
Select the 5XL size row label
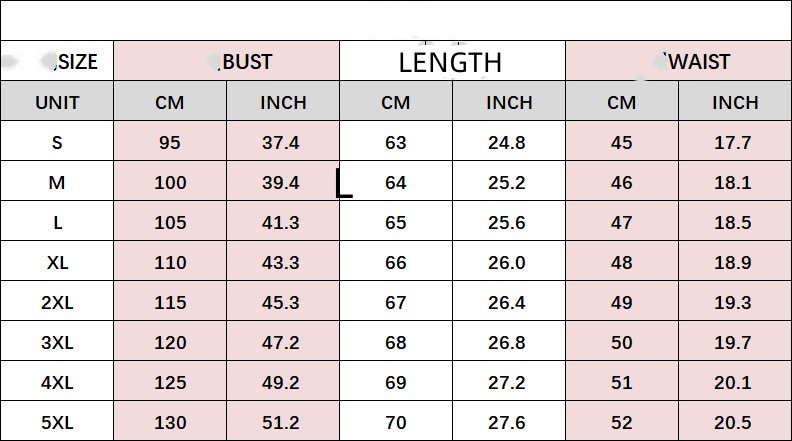(x=57, y=422)
